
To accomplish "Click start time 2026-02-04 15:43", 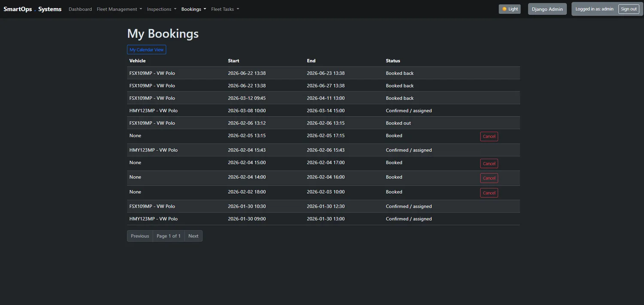I will [x=247, y=150].
